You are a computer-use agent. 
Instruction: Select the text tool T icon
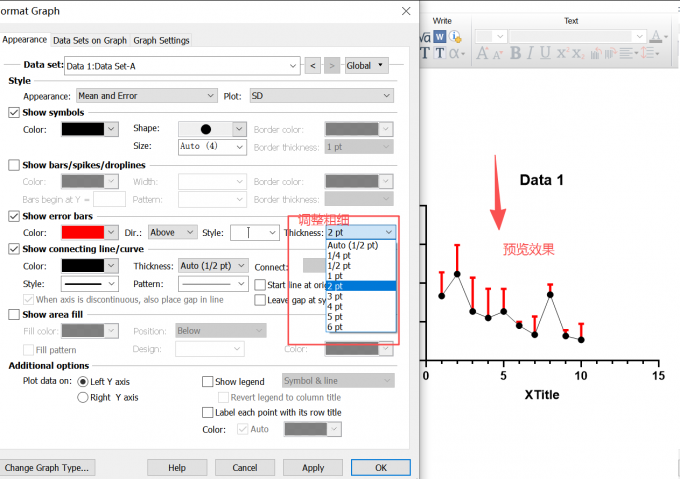coord(440,53)
